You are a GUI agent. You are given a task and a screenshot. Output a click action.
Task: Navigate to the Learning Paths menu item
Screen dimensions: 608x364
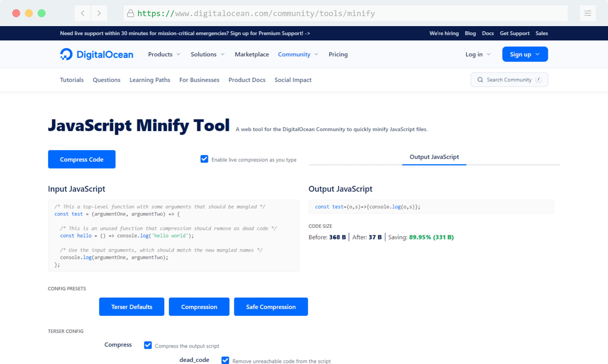150,80
